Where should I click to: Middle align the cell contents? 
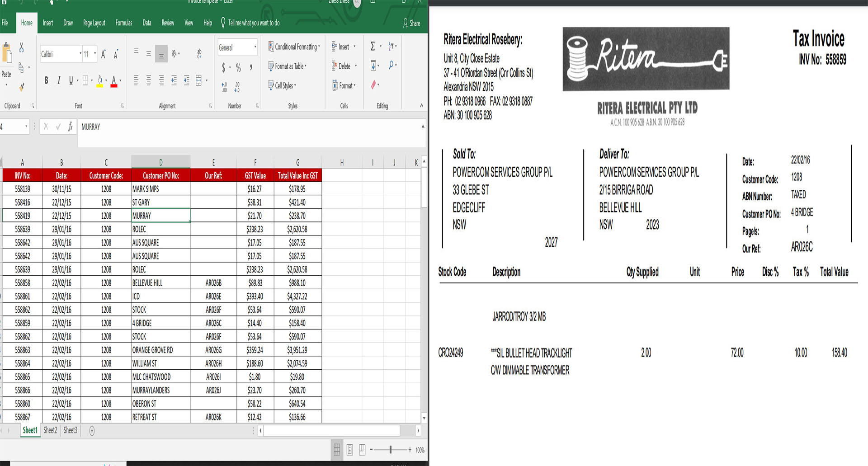(x=149, y=54)
